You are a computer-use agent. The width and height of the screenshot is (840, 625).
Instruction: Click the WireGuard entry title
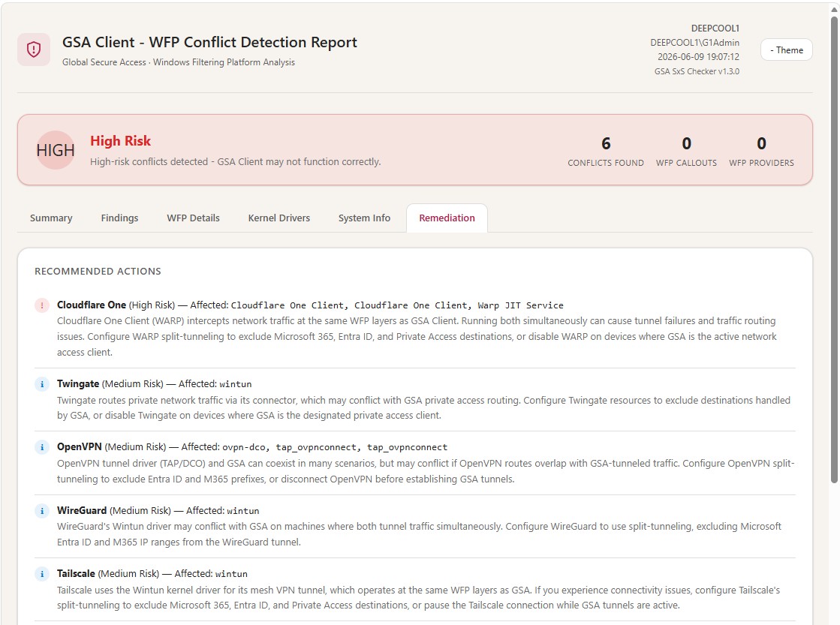(82, 510)
